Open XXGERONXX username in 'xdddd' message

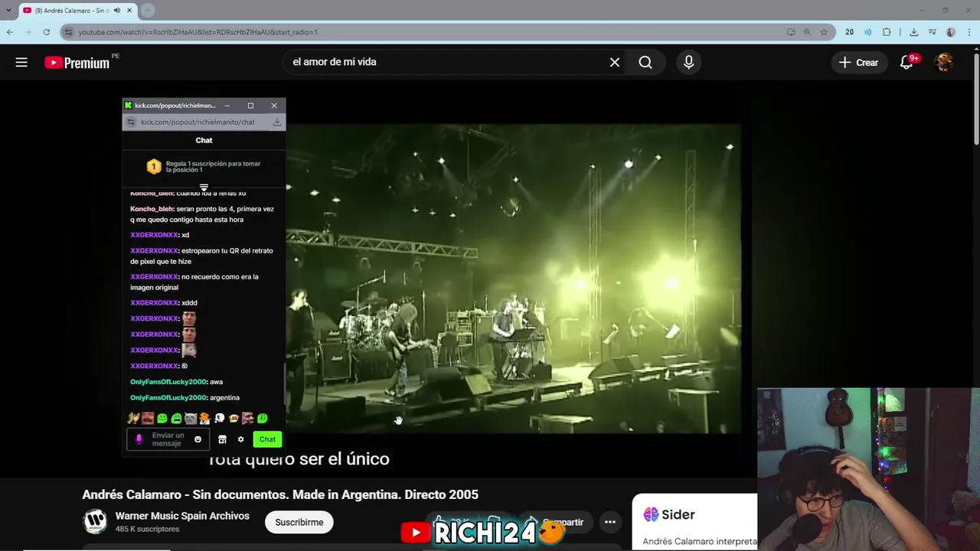(x=154, y=303)
